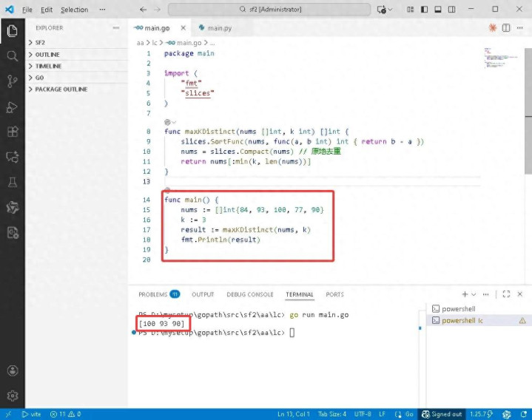Open the Run and Debug view
The height and width of the screenshot is (420, 532).
coord(12,107)
